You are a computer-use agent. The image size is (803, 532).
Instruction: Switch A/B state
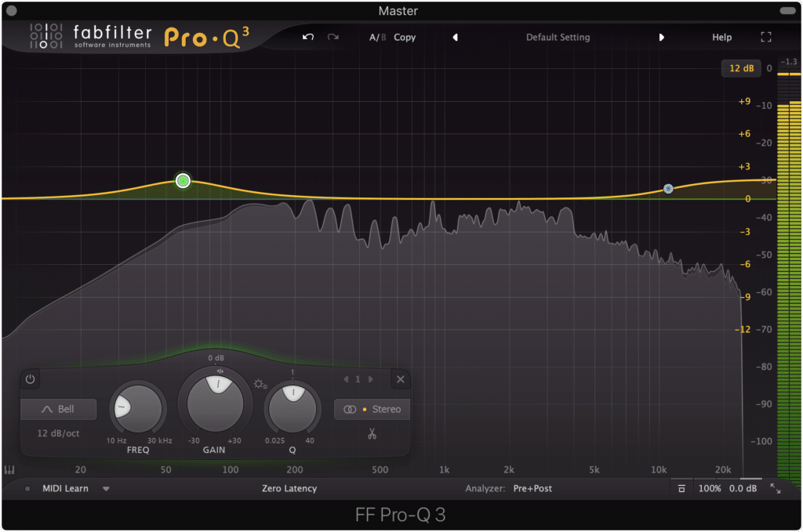pos(377,38)
